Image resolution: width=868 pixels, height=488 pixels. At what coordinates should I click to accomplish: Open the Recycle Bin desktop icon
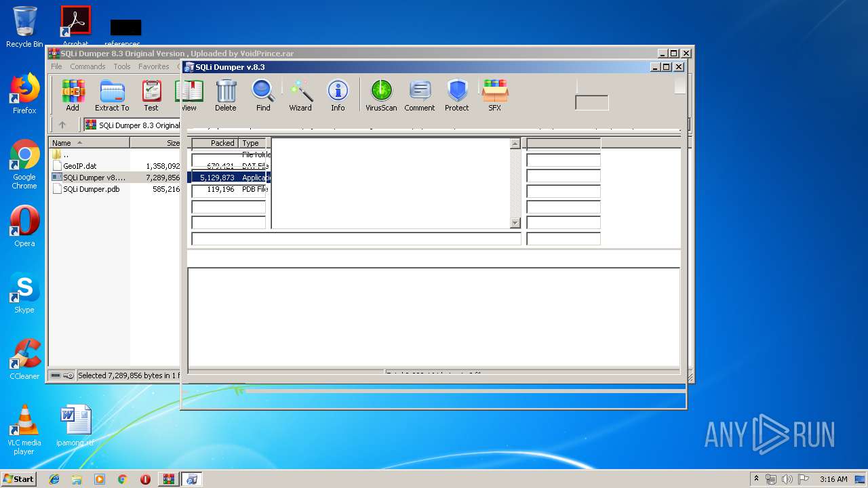24,27
